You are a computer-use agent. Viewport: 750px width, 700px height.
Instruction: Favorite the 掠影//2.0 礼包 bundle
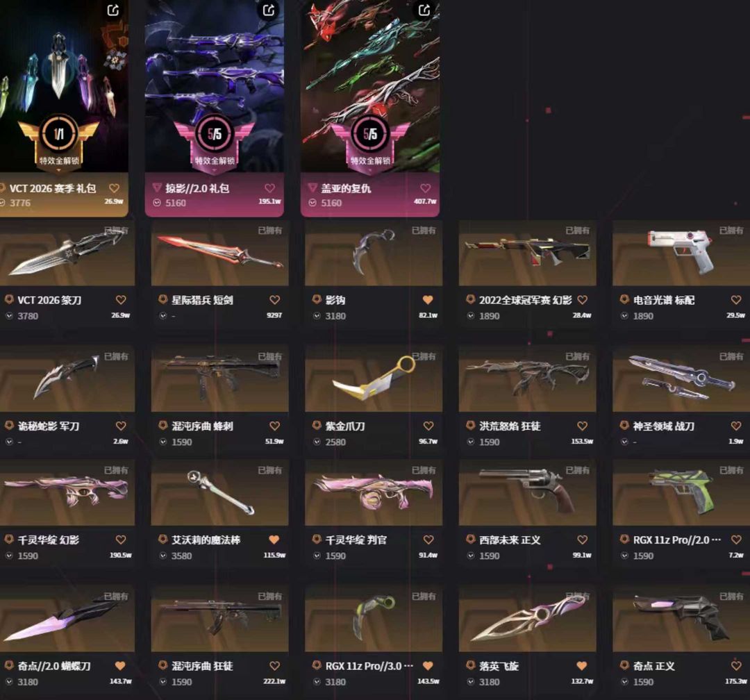[x=269, y=188]
